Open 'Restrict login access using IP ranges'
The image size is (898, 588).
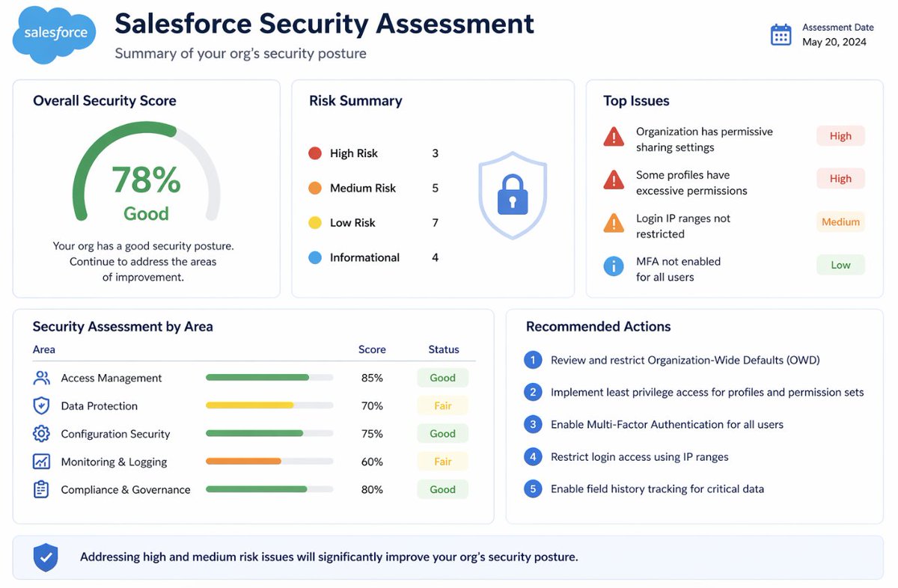tap(640, 456)
